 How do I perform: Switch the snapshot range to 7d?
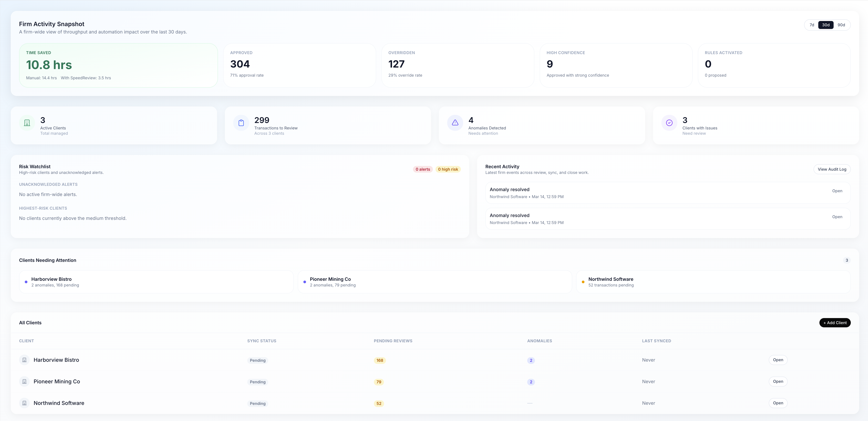pyautogui.click(x=812, y=25)
